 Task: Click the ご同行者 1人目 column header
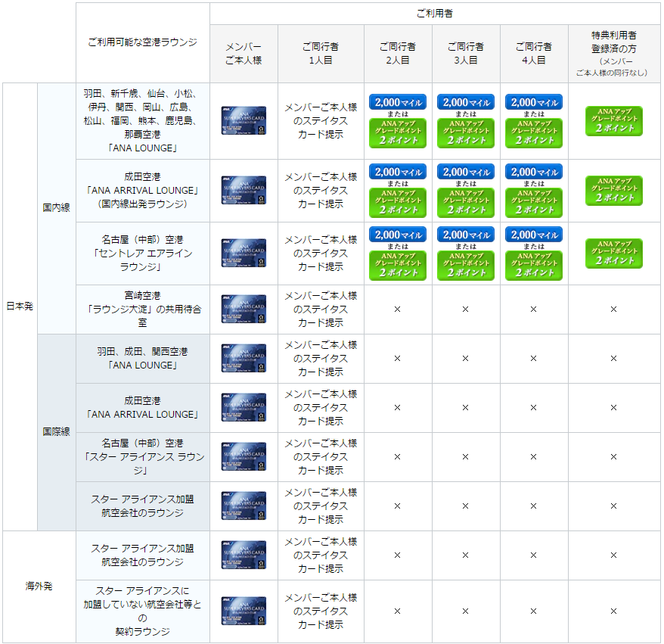(x=321, y=54)
